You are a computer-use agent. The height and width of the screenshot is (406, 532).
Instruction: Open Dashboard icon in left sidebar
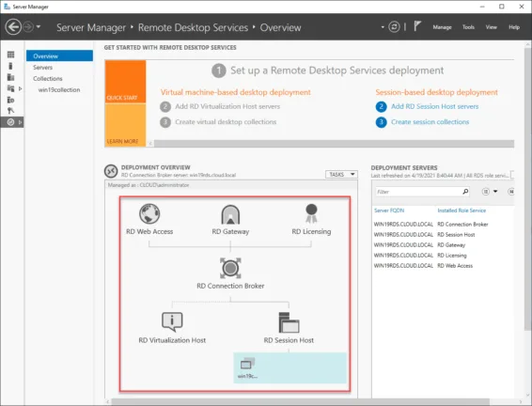(x=11, y=55)
